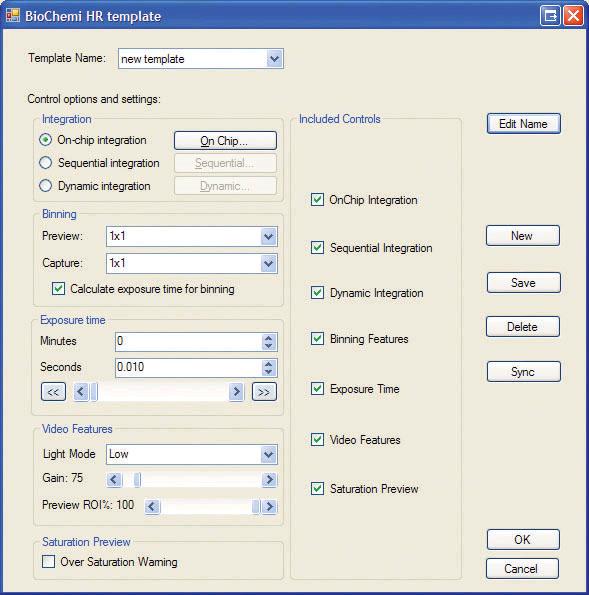Increase Gain with the right arrow
The width and height of the screenshot is (589, 595).
click(269, 480)
